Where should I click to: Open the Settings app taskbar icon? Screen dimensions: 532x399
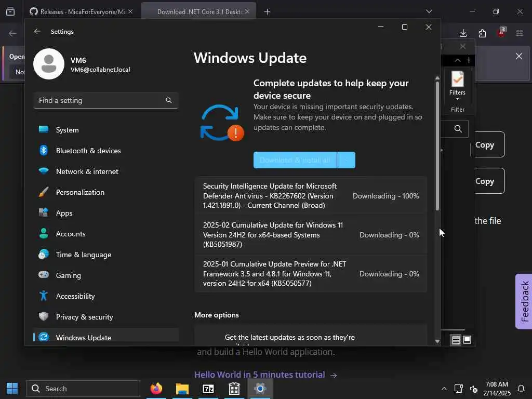(x=260, y=389)
